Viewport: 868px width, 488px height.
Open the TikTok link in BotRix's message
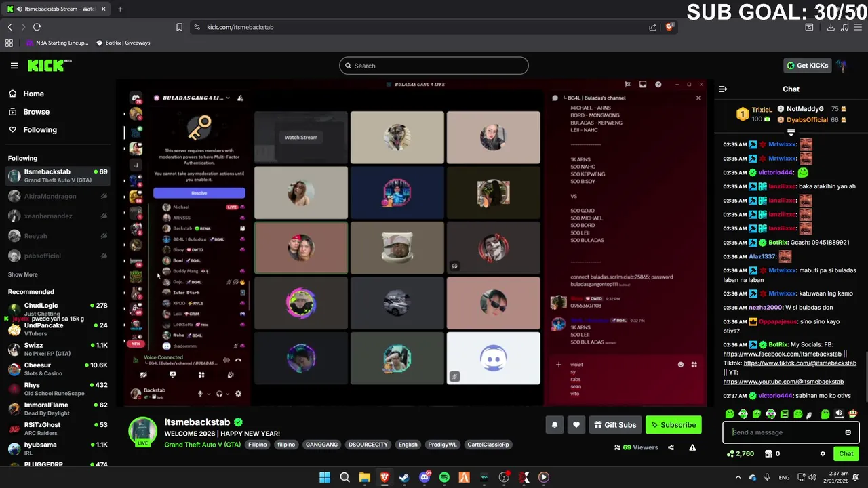[x=800, y=363]
